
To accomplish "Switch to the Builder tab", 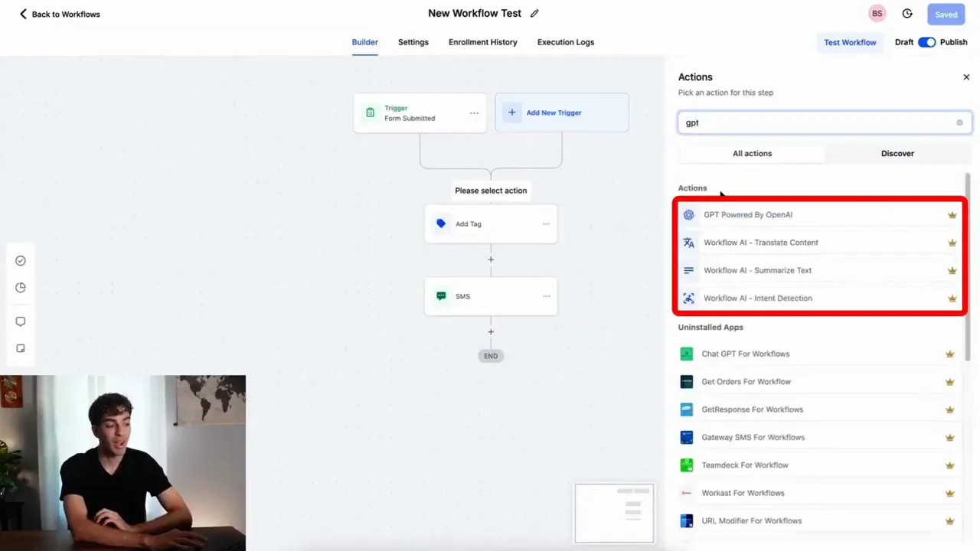I will (x=365, y=42).
